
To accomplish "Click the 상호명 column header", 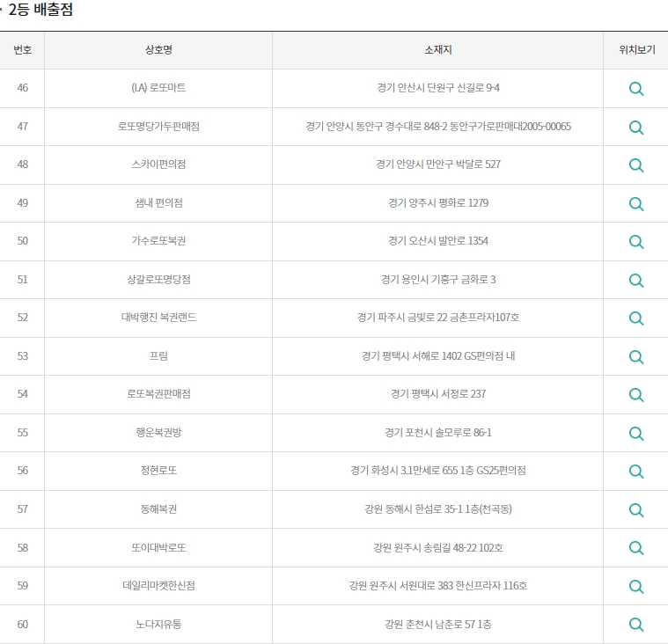I will 158,50.
